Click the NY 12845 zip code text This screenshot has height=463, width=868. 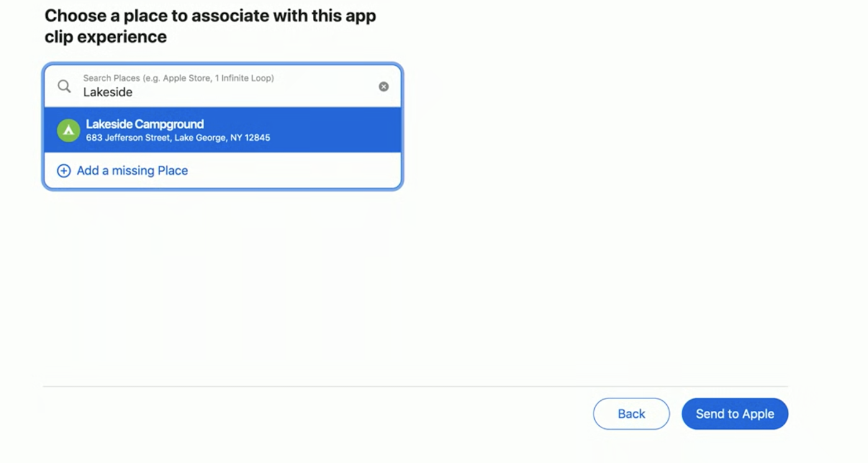tap(250, 138)
